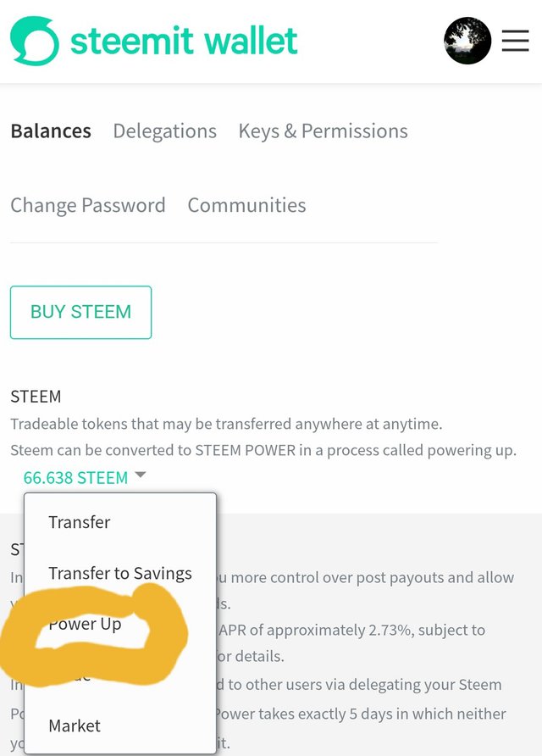Click the tradeable tokens description text
This screenshot has height=756, width=542.
click(x=226, y=425)
